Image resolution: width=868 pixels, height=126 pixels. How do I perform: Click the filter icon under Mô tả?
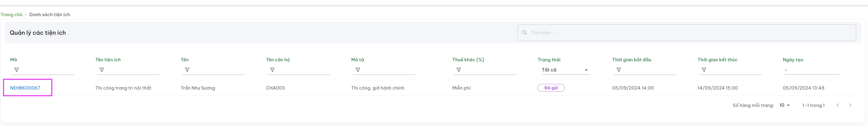[x=358, y=70]
